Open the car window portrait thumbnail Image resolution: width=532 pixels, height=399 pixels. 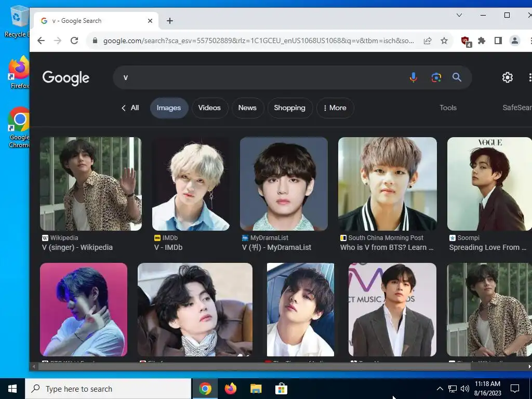(x=300, y=310)
